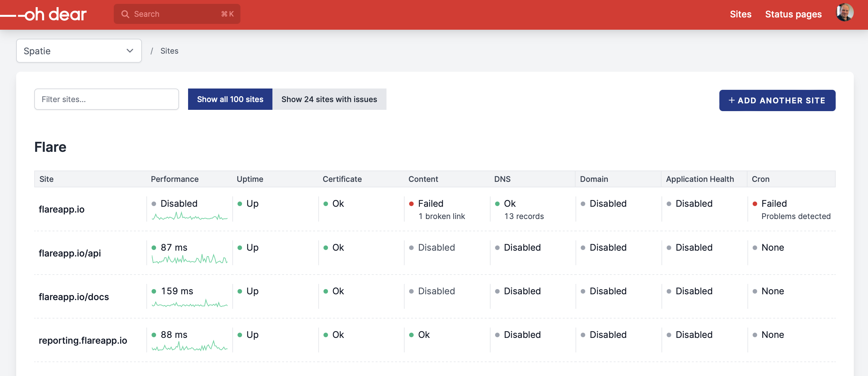
Task: Click the 'Problems detected' cron text
Action: click(796, 216)
